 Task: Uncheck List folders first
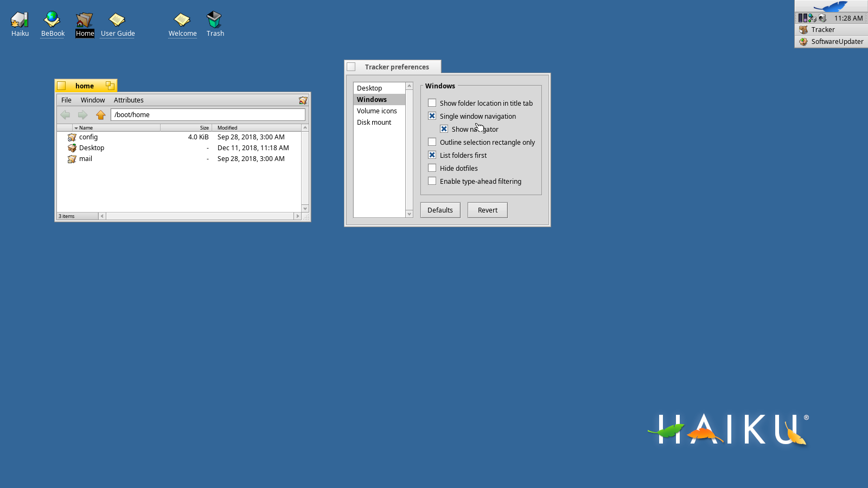432,155
